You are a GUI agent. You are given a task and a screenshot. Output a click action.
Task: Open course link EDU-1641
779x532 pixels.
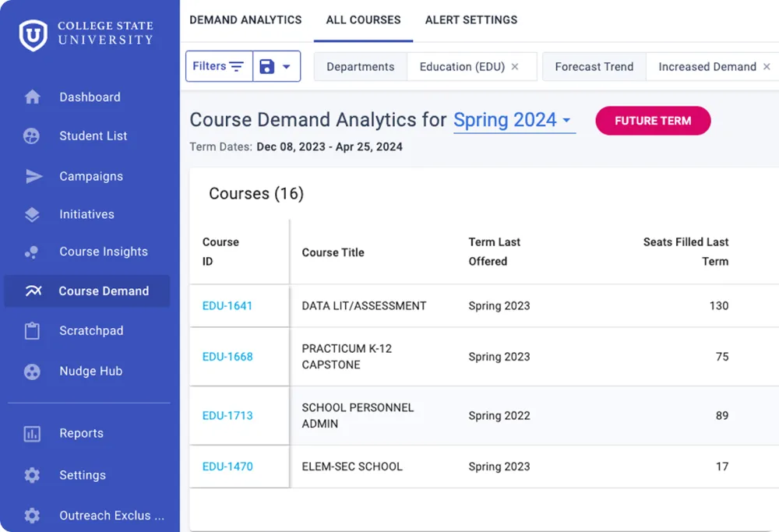(x=227, y=306)
